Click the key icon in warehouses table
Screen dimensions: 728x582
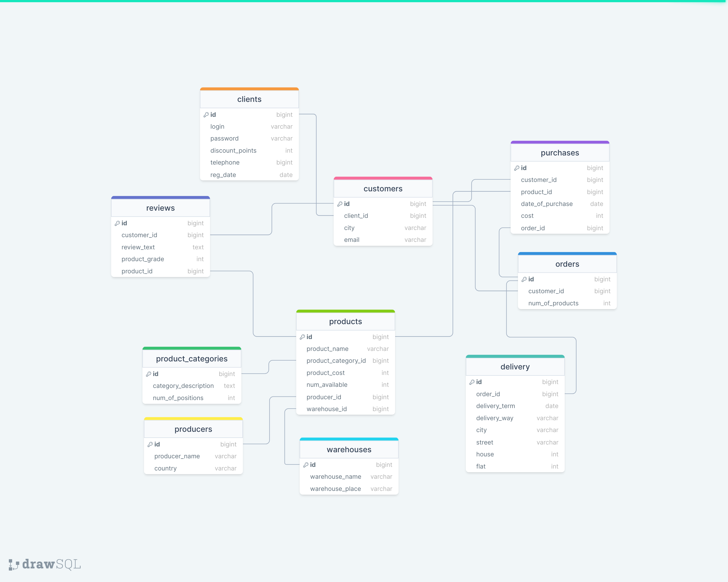(306, 465)
